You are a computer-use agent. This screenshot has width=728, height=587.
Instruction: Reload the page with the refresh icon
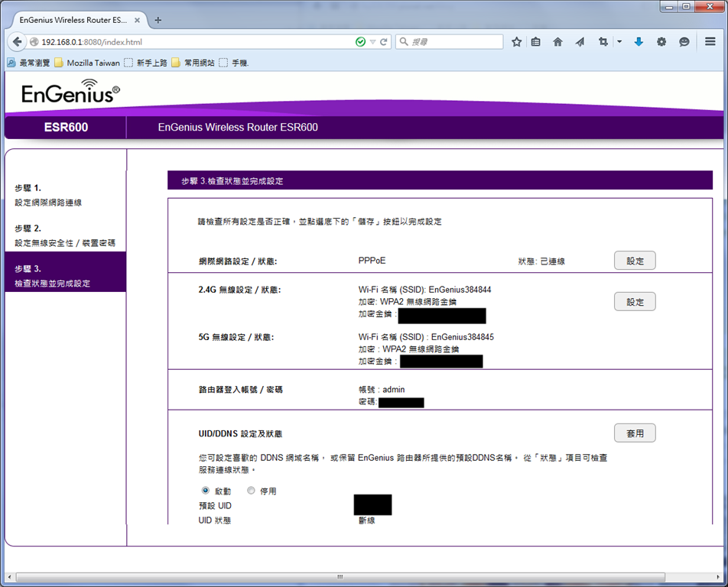[384, 42]
